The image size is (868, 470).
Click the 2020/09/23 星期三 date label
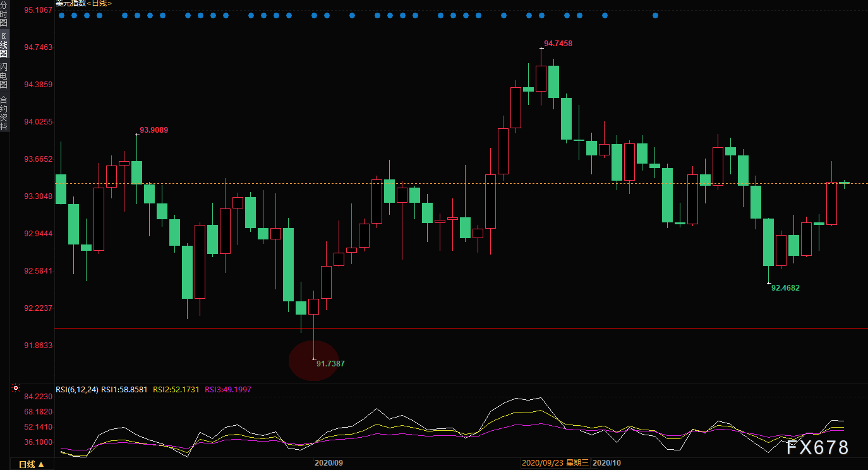[x=555, y=463]
